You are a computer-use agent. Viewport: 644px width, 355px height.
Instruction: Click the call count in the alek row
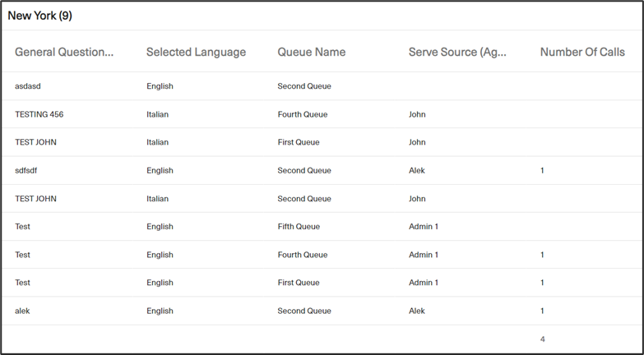coord(542,311)
